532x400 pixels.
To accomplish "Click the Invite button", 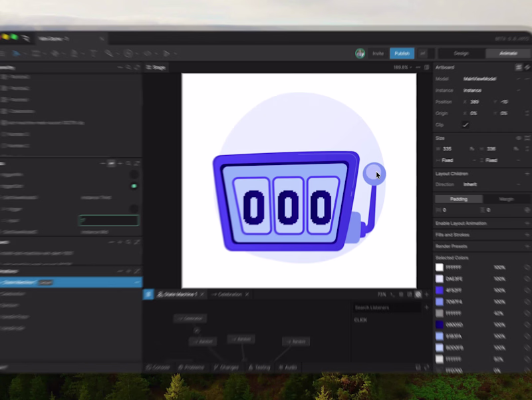I will click(378, 53).
